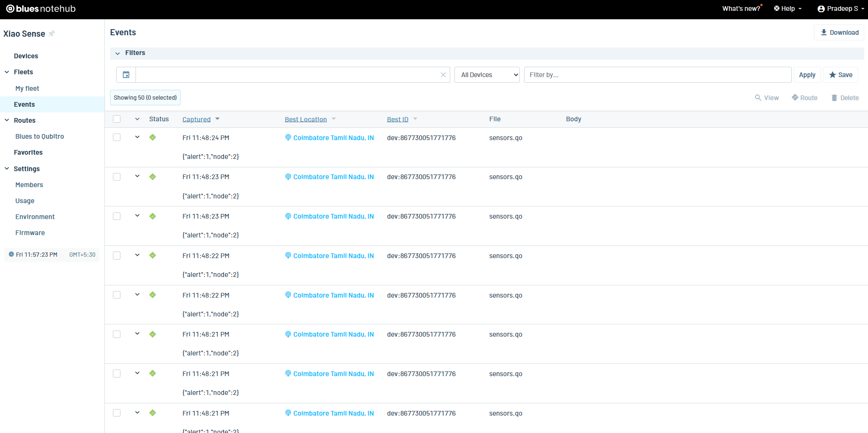
Task: Open the Devices page in sidebar
Action: coord(26,56)
